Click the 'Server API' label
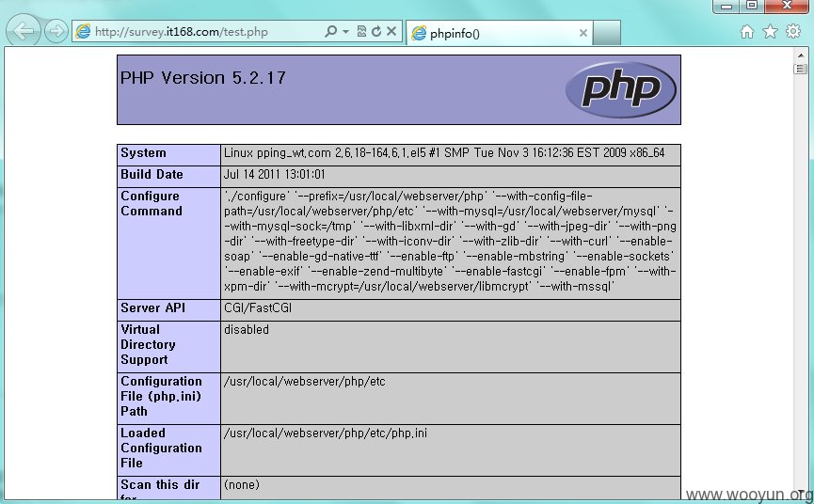Screen dimensions: 814x504 point(152,308)
